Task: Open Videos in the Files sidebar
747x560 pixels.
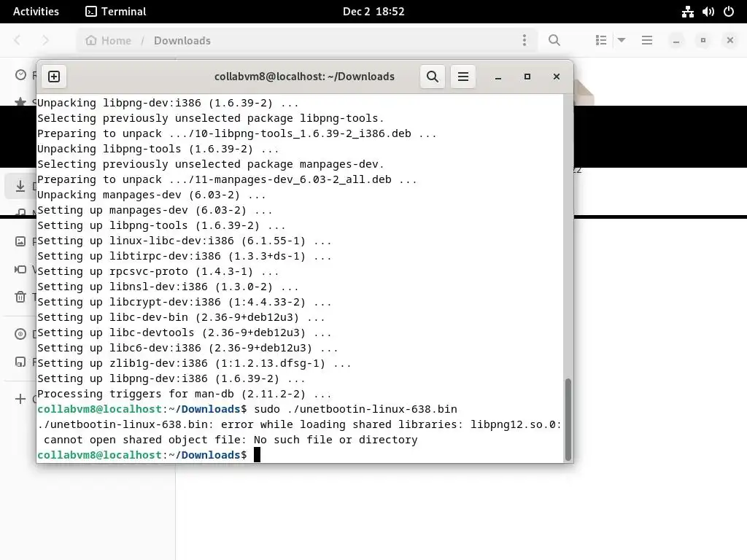Action: coord(20,270)
